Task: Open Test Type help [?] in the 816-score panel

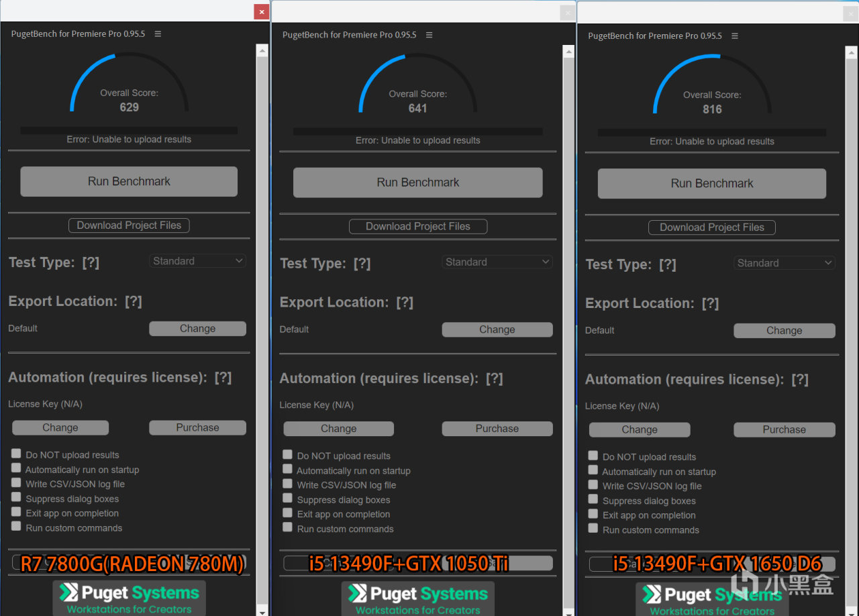Action: click(667, 264)
